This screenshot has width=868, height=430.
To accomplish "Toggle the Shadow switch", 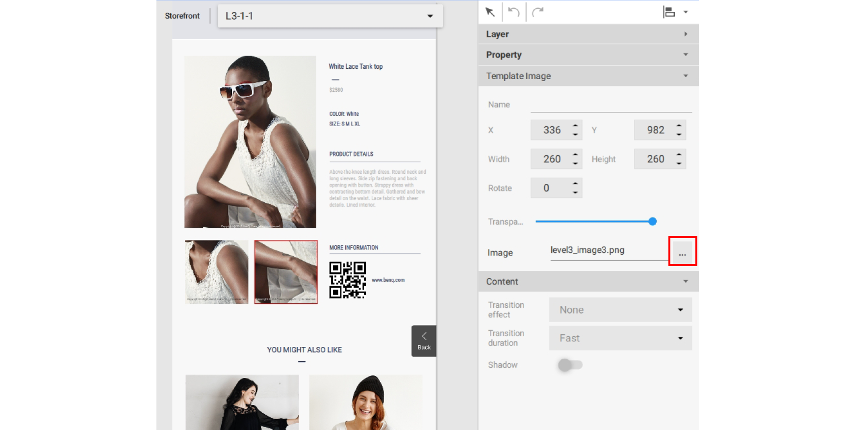I will 570,365.
